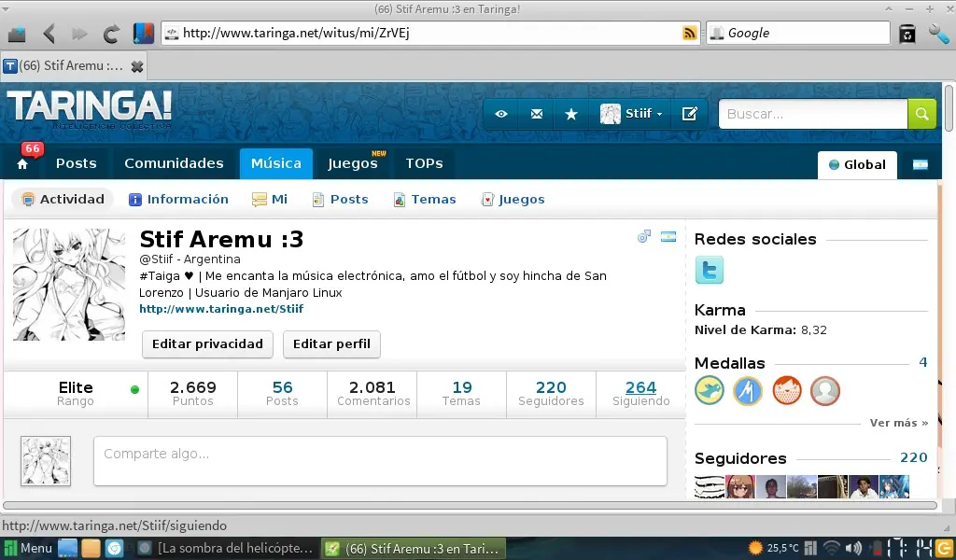Open the Juegos section marked NEW

click(x=353, y=163)
